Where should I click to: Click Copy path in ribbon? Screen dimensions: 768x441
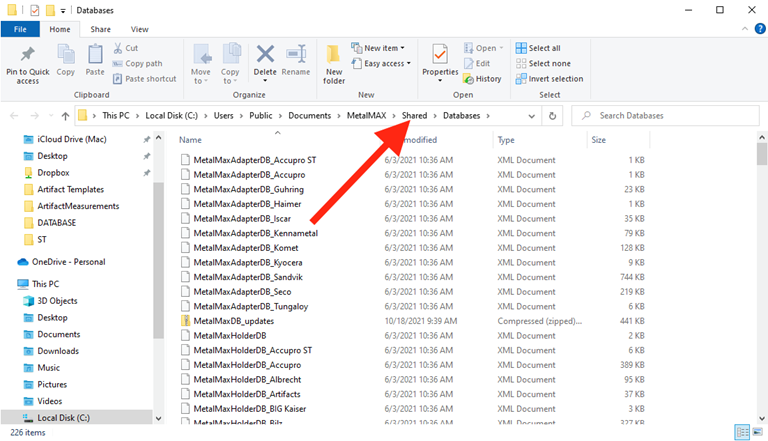pos(137,63)
